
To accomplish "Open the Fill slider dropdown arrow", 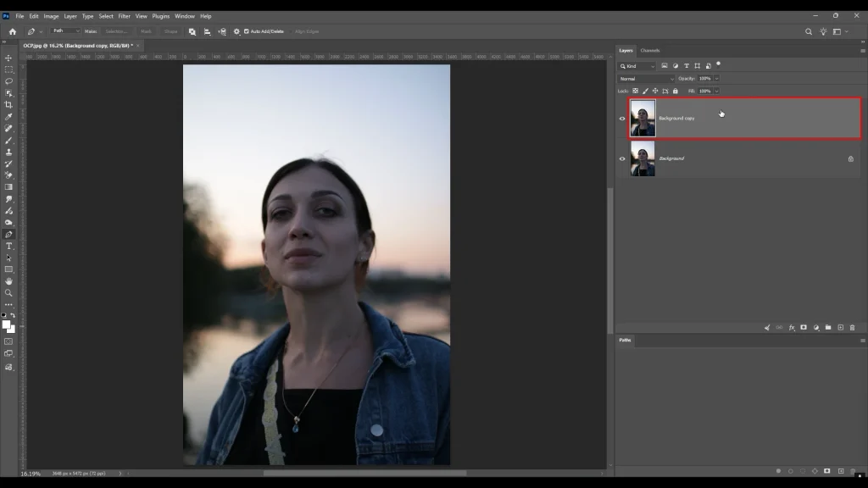I will coord(716,91).
